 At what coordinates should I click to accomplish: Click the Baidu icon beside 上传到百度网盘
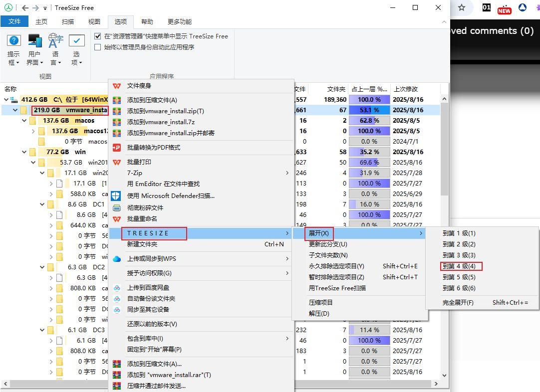pyautogui.click(x=117, y=288)
